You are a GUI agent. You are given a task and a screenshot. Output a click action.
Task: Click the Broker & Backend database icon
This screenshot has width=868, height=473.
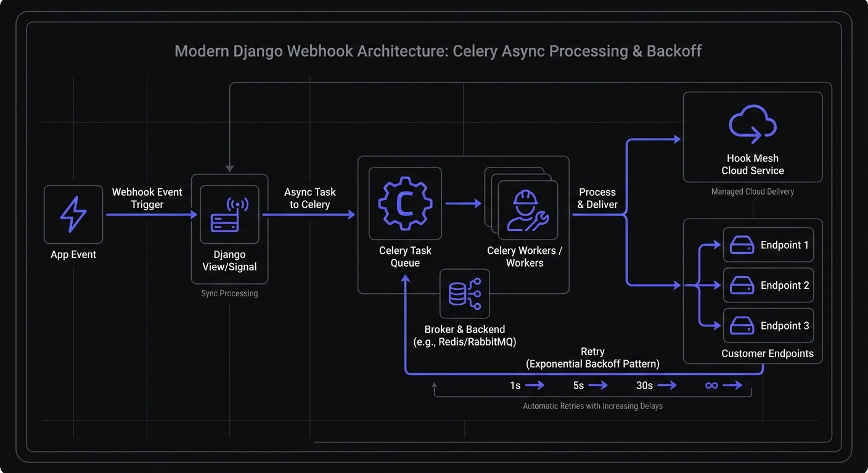465,293
